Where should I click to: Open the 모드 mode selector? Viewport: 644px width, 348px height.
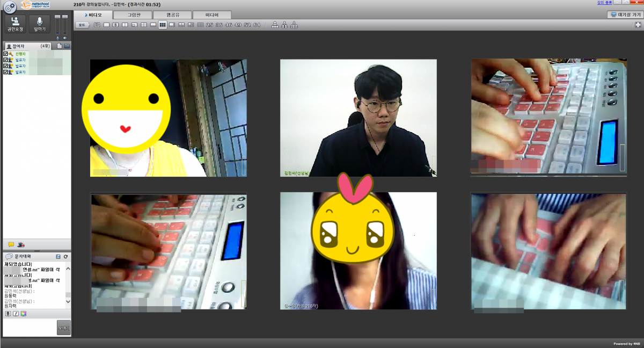pyautogui.click(x=82, y=25)
